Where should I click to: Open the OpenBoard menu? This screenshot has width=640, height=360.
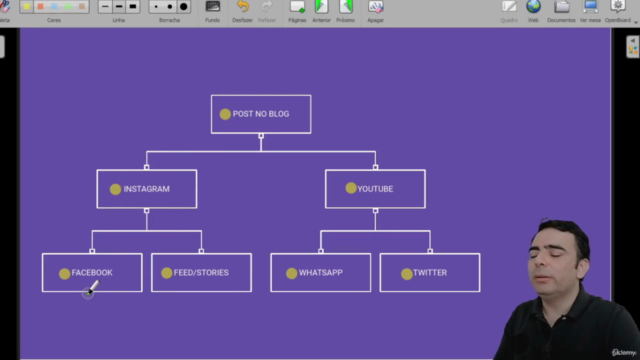coord(618,11)
